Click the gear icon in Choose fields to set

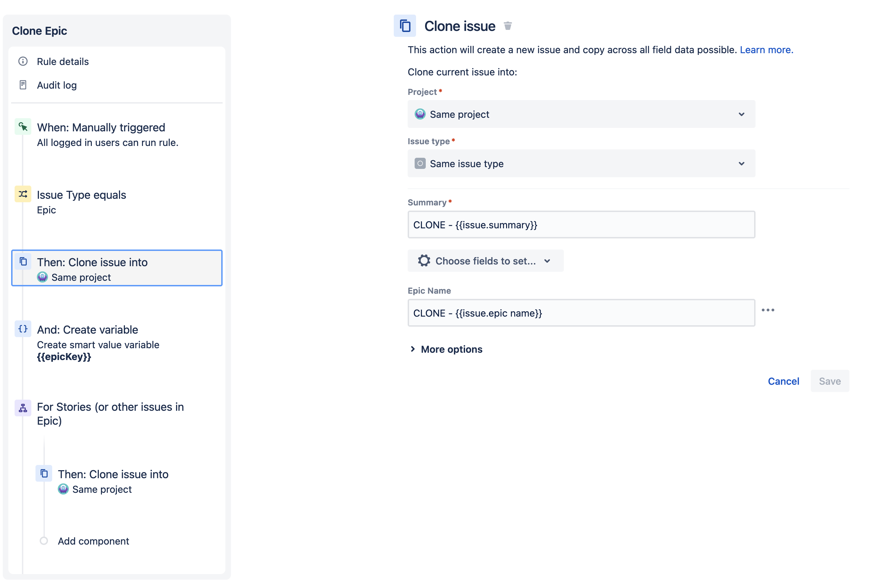pos(424,261)
